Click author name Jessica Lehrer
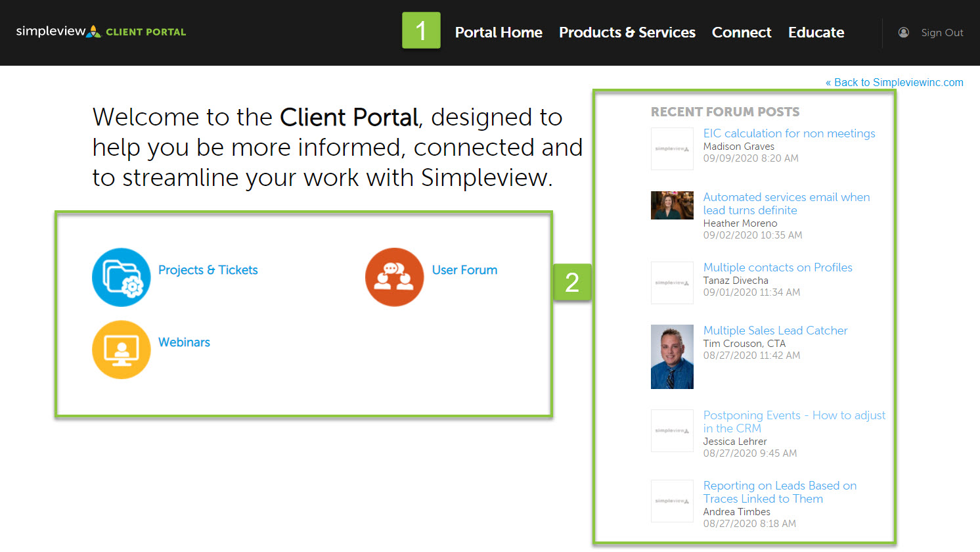This screenshot has width=980, height=552. click(735, 442)
